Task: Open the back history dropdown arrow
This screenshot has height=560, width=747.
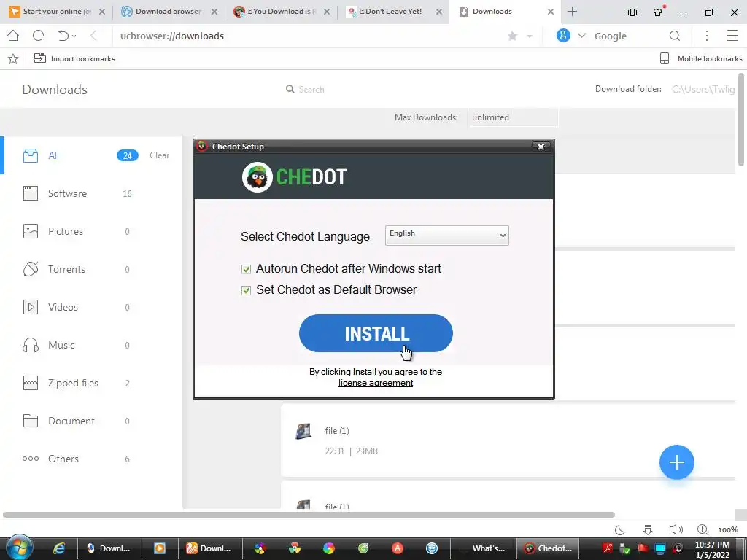Action: tap(74, 36)
